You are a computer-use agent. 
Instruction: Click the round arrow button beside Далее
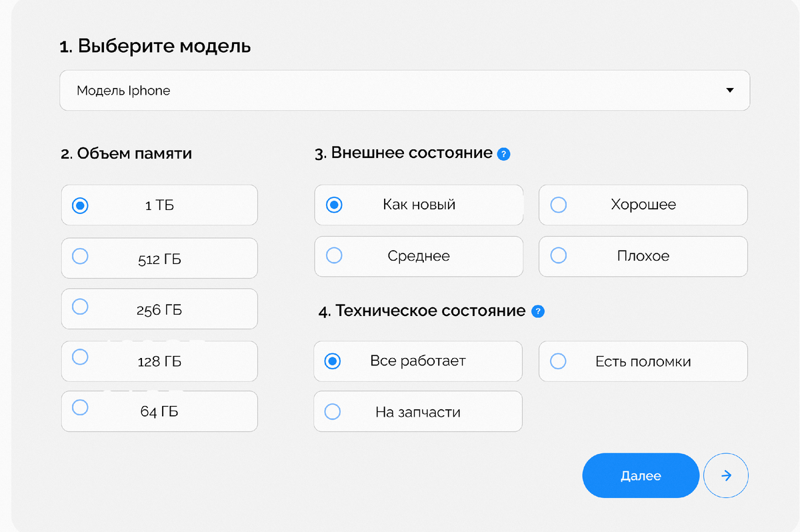tap(726, 475)
